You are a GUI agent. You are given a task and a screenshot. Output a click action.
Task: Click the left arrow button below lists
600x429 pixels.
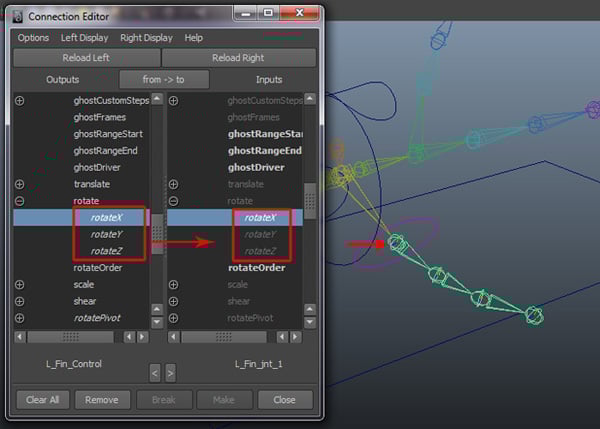coord(154,373)
